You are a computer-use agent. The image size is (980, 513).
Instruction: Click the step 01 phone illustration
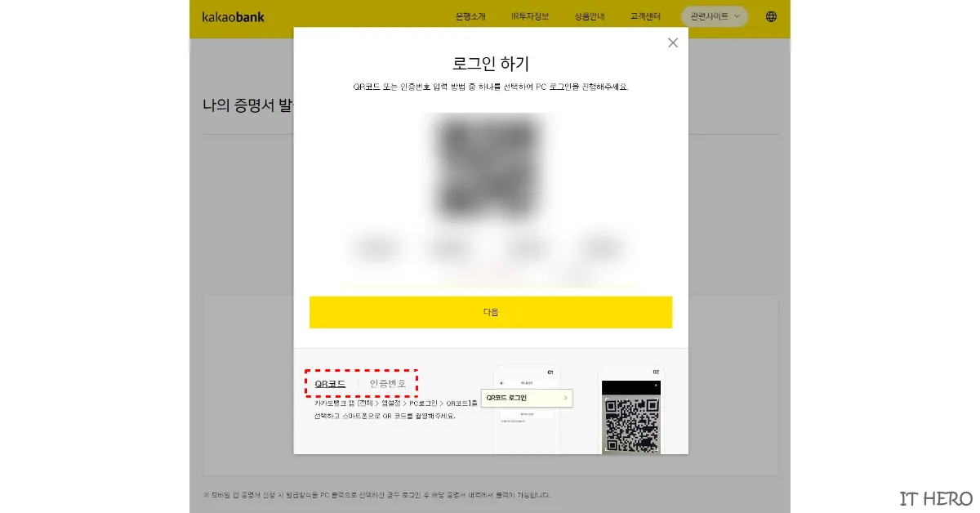point(527,410)
